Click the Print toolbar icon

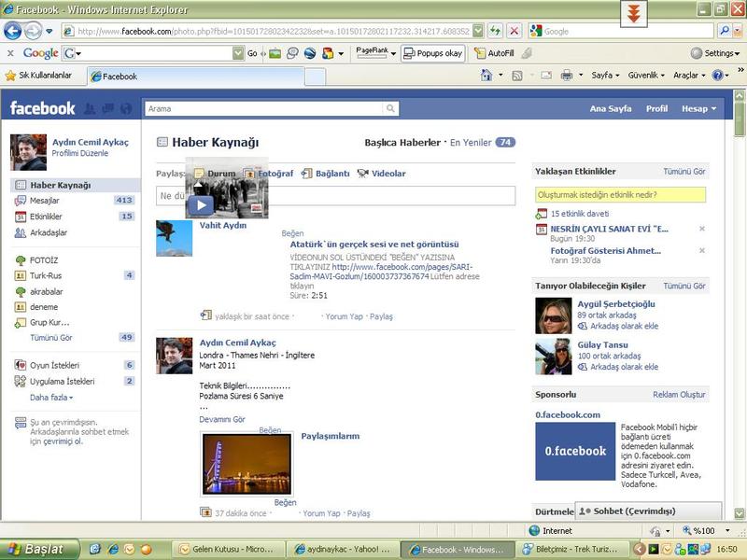point(567,76)
